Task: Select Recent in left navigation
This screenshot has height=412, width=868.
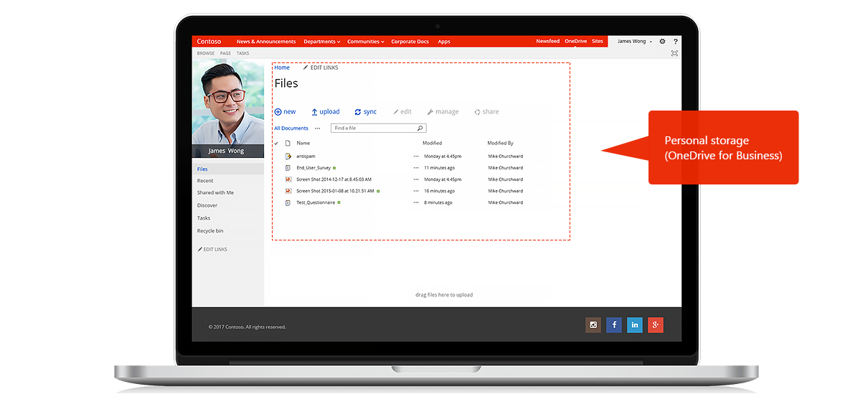Action: click(x=205, y=181)
